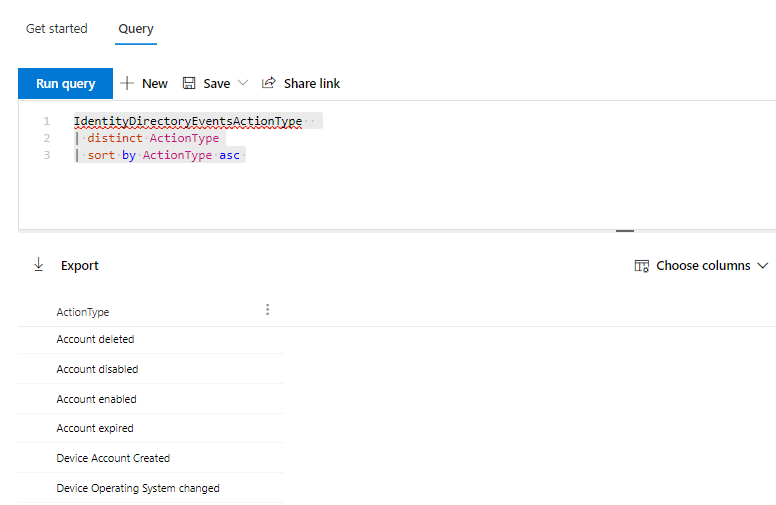This screenshot has width=776, height=505.
Task: Expand the Choose columns chevron
Action: [763, 266]
